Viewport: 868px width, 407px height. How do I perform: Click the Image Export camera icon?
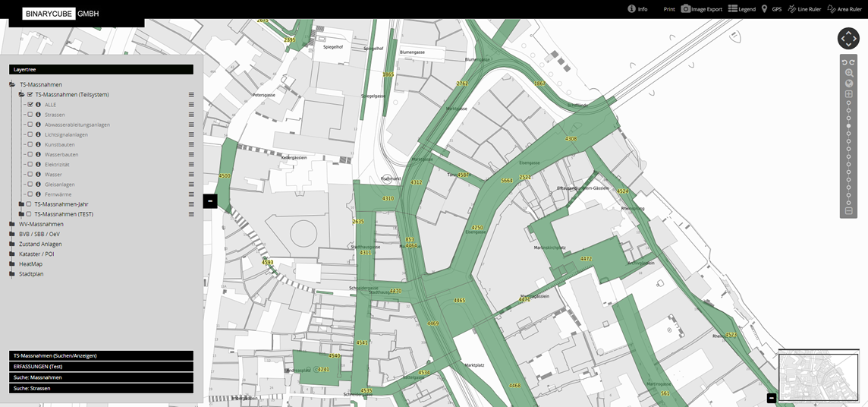coord(686,9)
